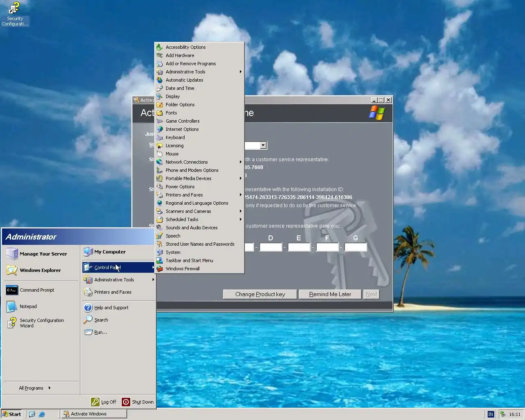Expand Network Connections submenu arrow
This screenshot has width=525, height=420.
pyautogui.click(x=240, y=162)
